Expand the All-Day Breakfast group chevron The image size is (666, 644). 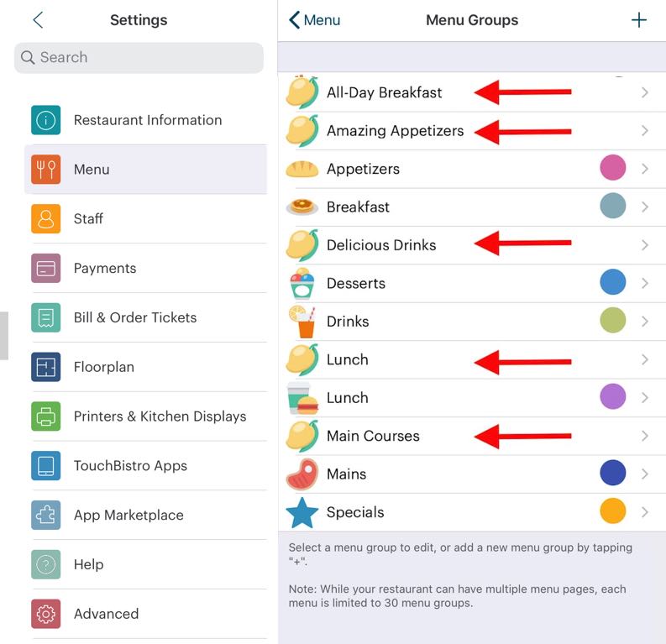[x=644, y=92]
